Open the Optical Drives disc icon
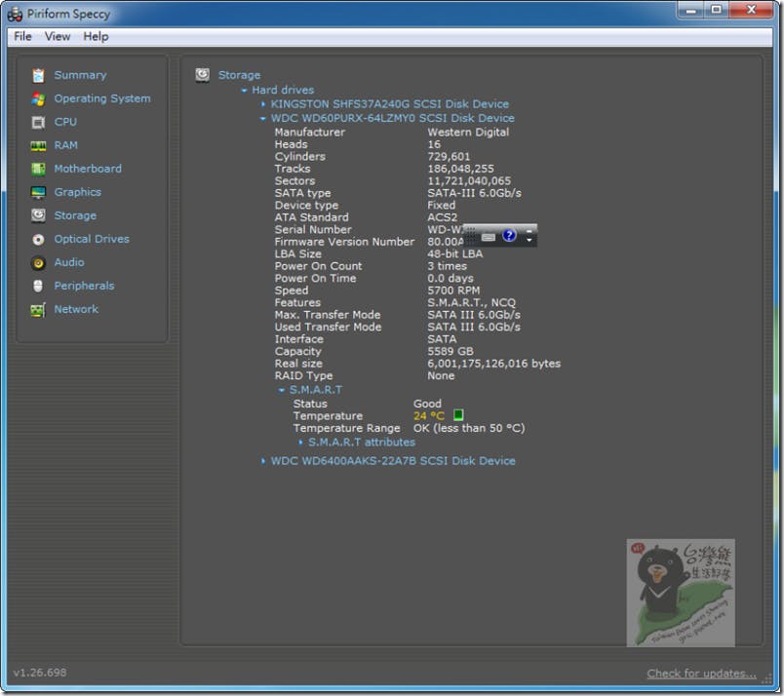The width and height of the screenshot is (784, 696). (x=38, y=239)
